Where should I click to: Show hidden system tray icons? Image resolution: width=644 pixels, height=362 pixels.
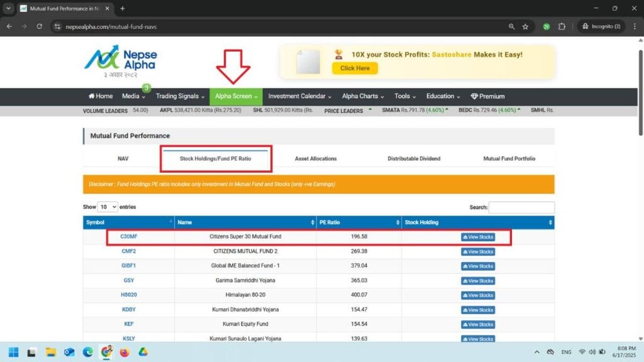pos(537,352)
